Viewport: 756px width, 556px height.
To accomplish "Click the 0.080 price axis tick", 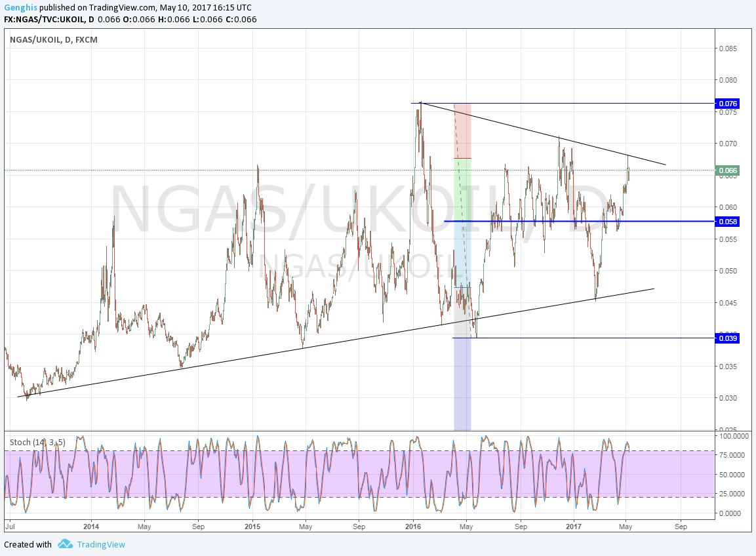I will [728, 80].
